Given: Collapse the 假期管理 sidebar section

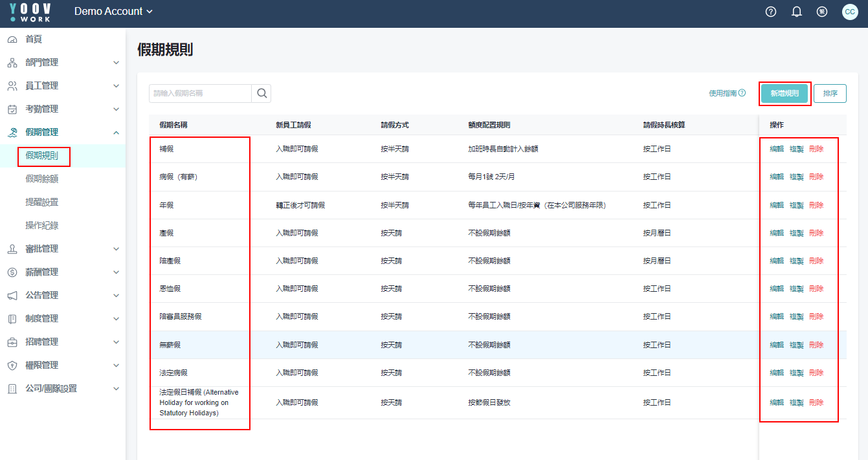Looking at the screenshot, I should (116, 133).
